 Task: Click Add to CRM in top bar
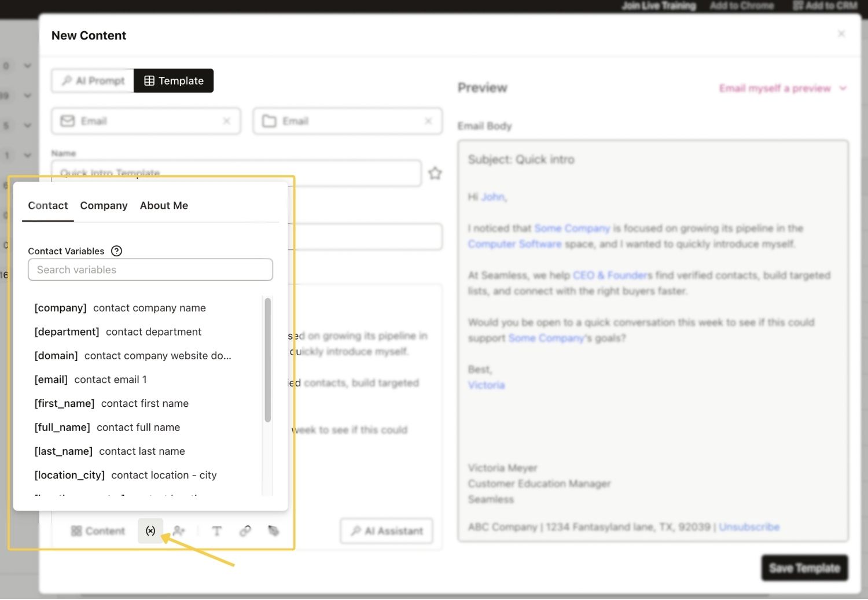coord(825,6)
